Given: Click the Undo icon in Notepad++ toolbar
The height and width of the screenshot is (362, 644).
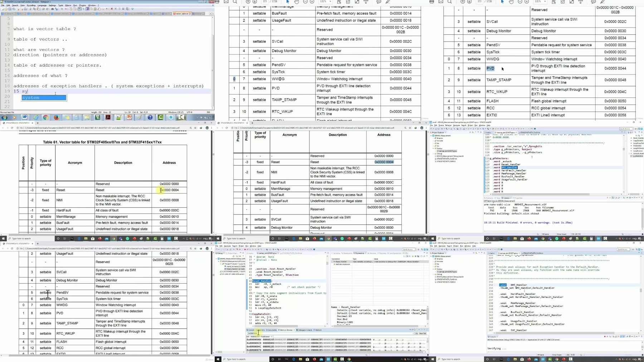Looking at the screenshot, I should coord(43,9).
